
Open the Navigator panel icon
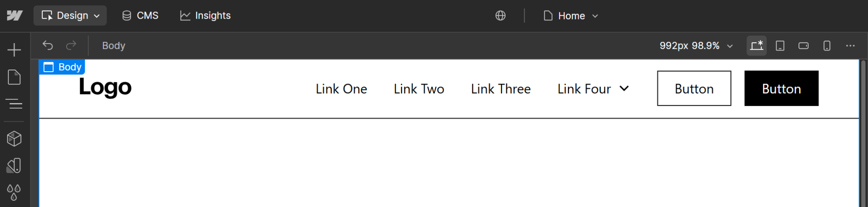pyautogui.click(x=14, y=104)
